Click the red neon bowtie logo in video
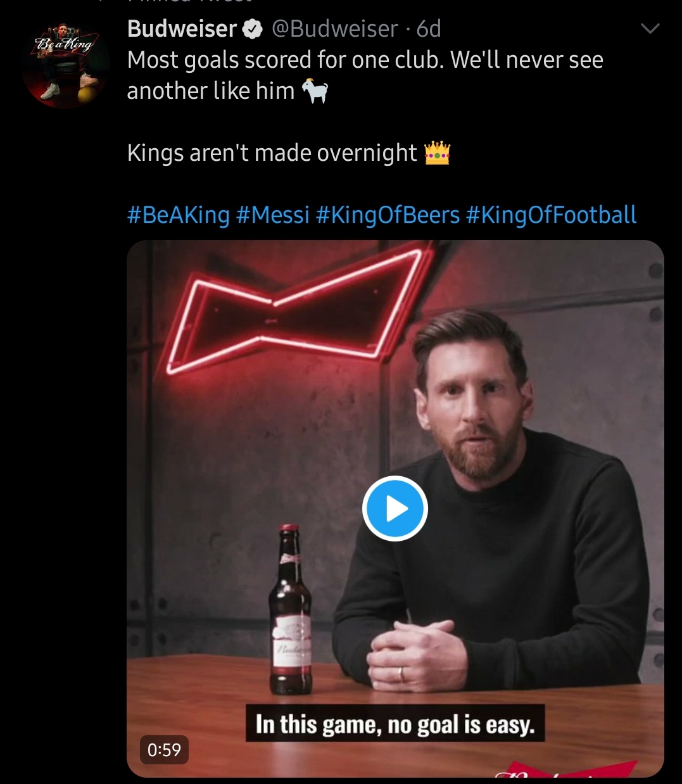Screen dimensions: 682x784 (x=298, y=310)
